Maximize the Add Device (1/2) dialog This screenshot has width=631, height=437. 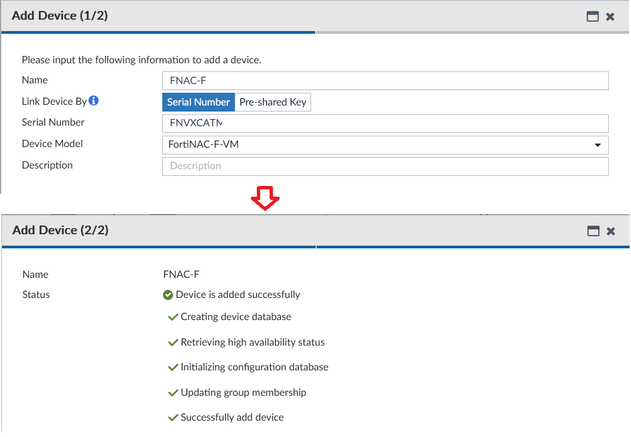pyautogui.click(x=592, y=17)
